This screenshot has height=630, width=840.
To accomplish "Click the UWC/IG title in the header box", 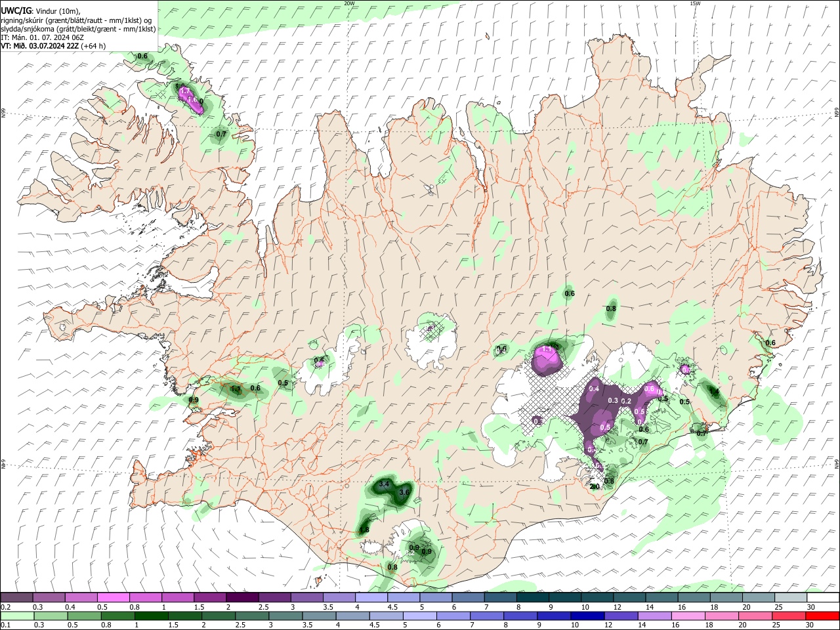I will [16, 10].
